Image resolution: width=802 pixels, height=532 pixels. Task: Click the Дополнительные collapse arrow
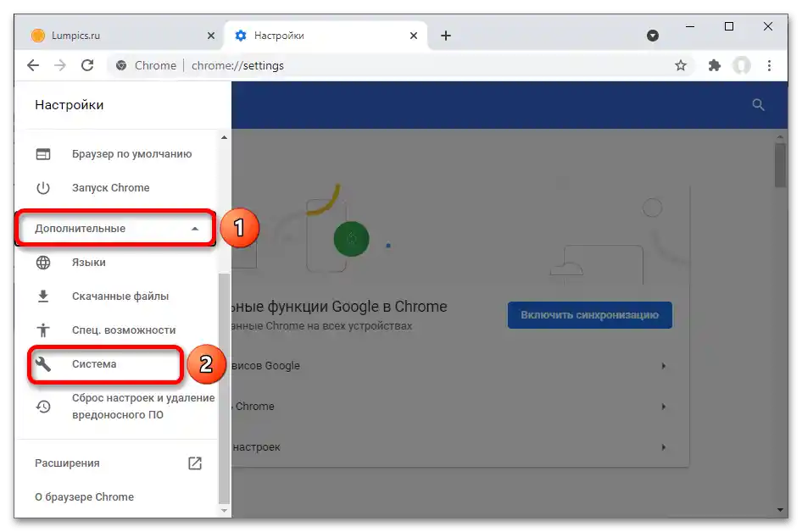pos(195,229)
